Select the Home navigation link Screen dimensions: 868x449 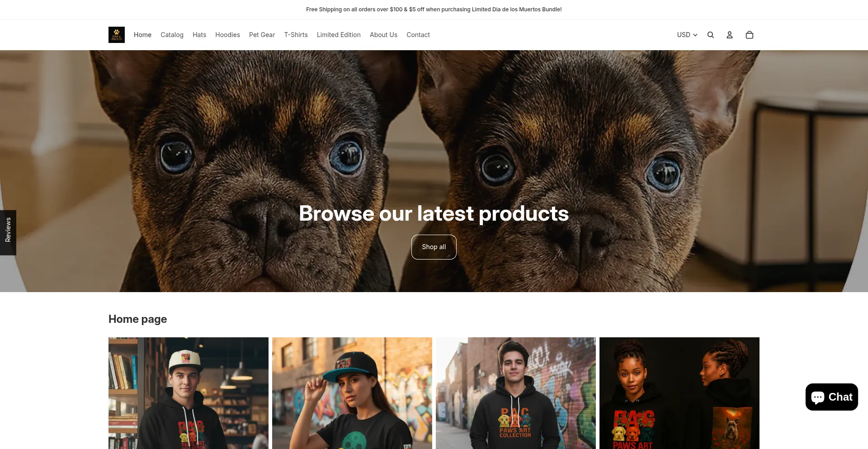pos(142,35)
